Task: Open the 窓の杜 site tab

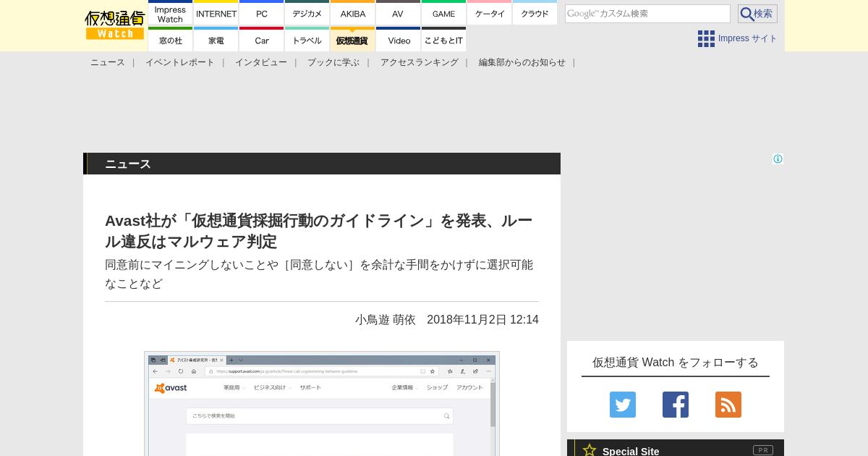Action: (x=170, y=40)
